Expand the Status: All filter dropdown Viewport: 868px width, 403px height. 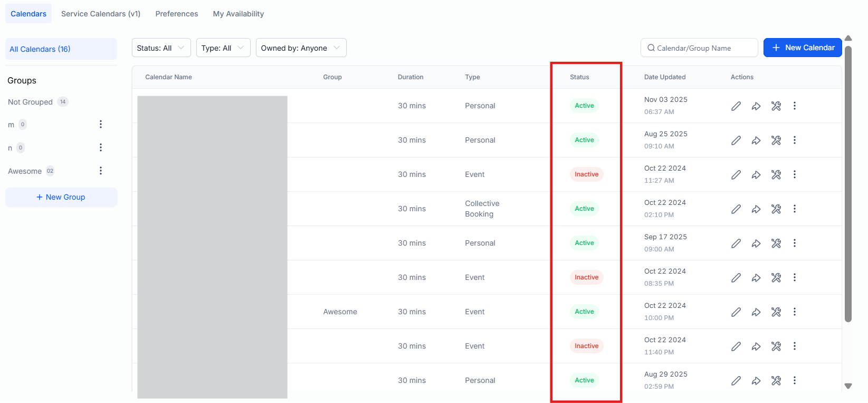[161, 48]
